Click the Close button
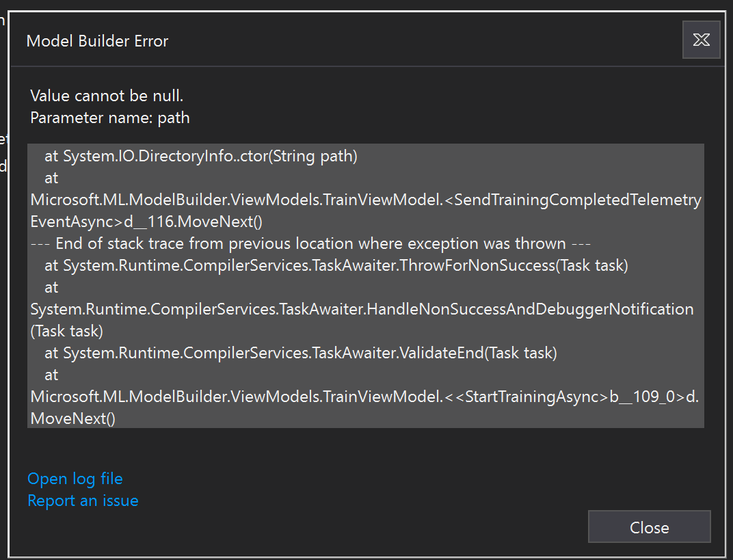Screen dimensions: 733x560 [x=649, y=526]
